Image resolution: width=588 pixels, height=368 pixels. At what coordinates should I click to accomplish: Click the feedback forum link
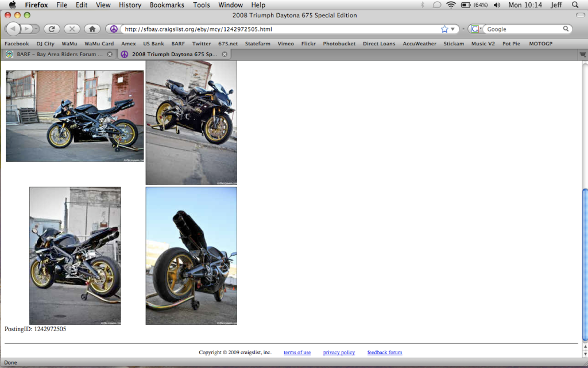click(x=384, y=352)
